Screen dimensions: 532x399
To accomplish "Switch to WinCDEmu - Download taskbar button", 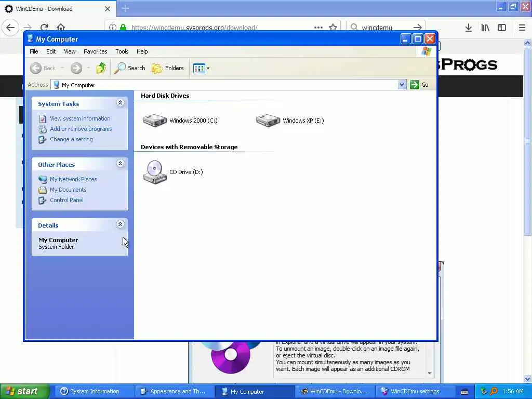I will pos(335,391).
